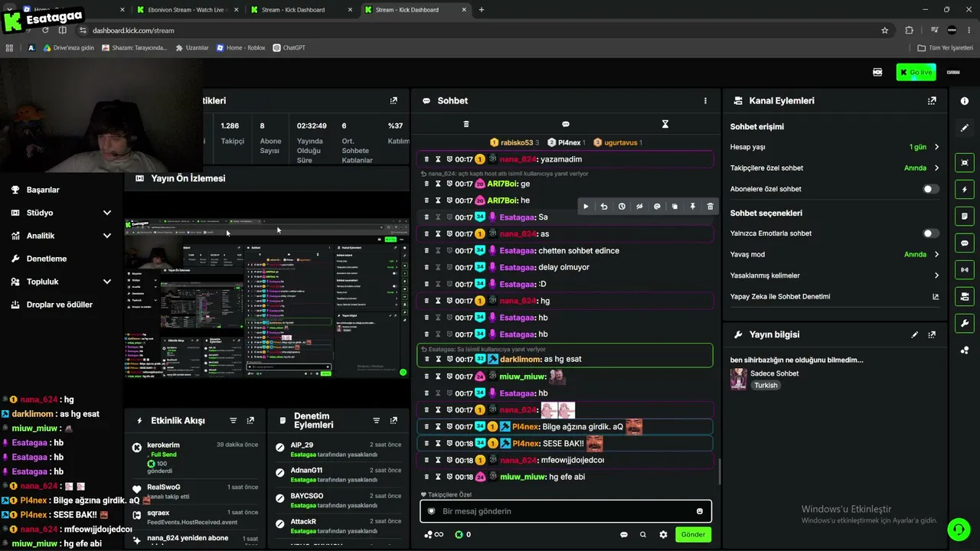
Task: Pop out the Denetim Eylemleri panel
Action: pos(394,421)
